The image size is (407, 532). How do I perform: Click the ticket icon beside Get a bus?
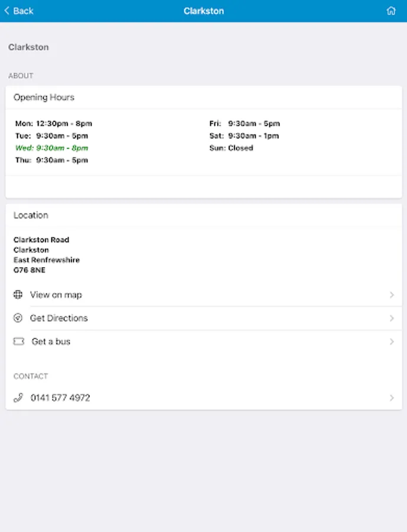coord(18,342)
